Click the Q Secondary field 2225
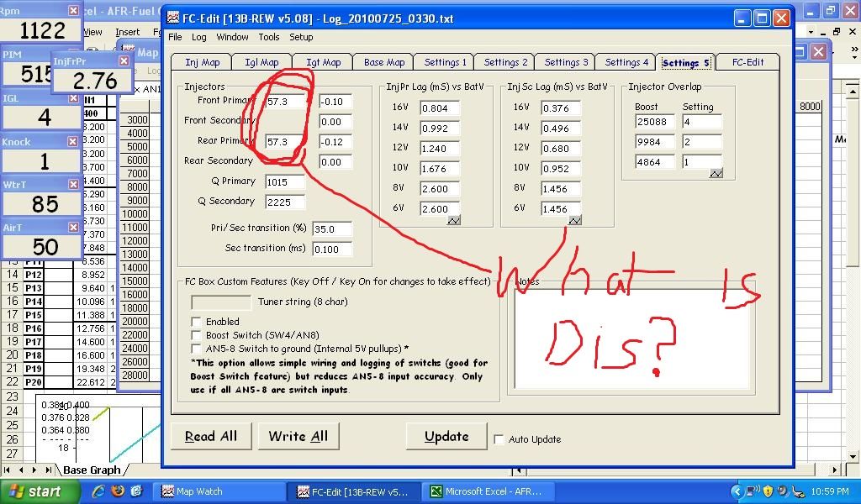861x504 pixels. pyautogui.click(x=284, y=202)
